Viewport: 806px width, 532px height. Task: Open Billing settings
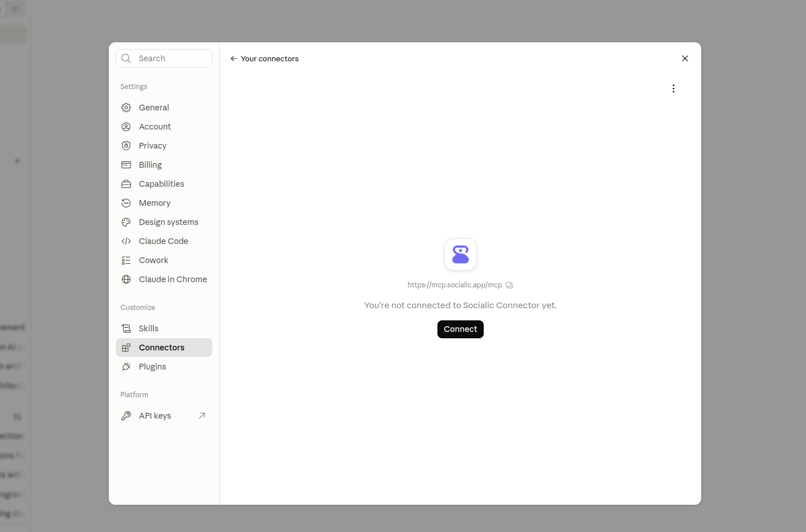click(164, 165)
